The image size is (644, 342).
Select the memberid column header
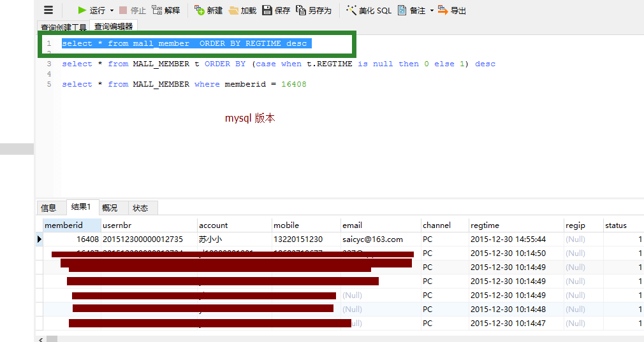point(72,225)
